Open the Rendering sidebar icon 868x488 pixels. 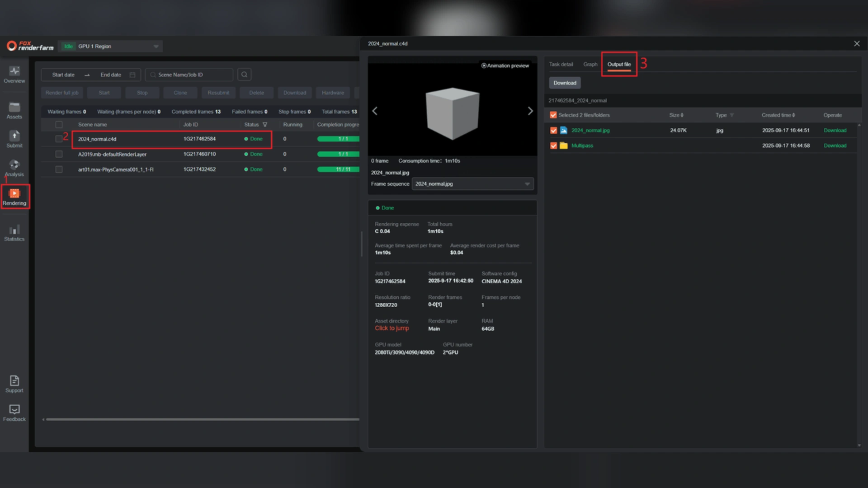point(14,197)
